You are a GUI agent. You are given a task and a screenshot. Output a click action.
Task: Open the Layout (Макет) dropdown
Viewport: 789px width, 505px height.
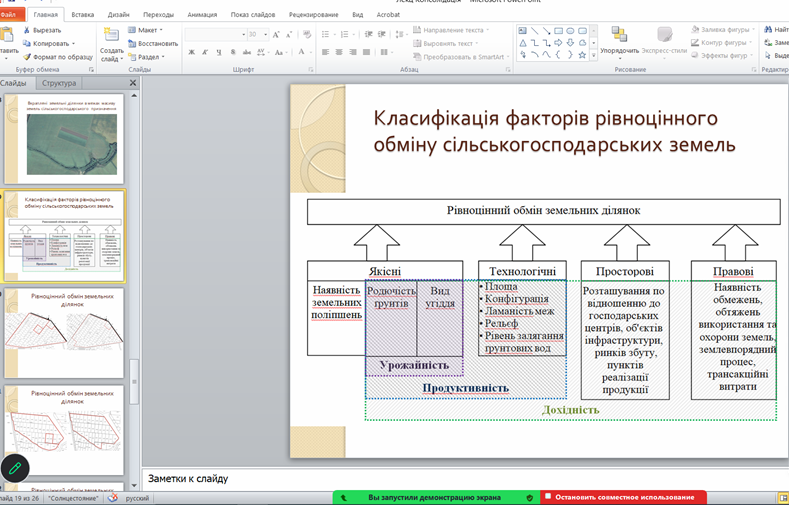pos(148,30)
